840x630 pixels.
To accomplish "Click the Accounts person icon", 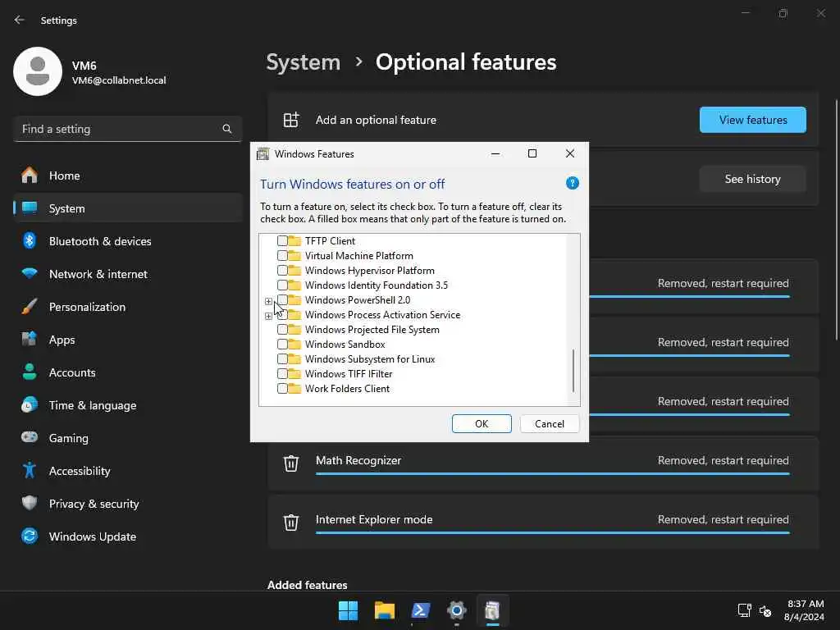I will pyautogui.click(x=30, y=372).
